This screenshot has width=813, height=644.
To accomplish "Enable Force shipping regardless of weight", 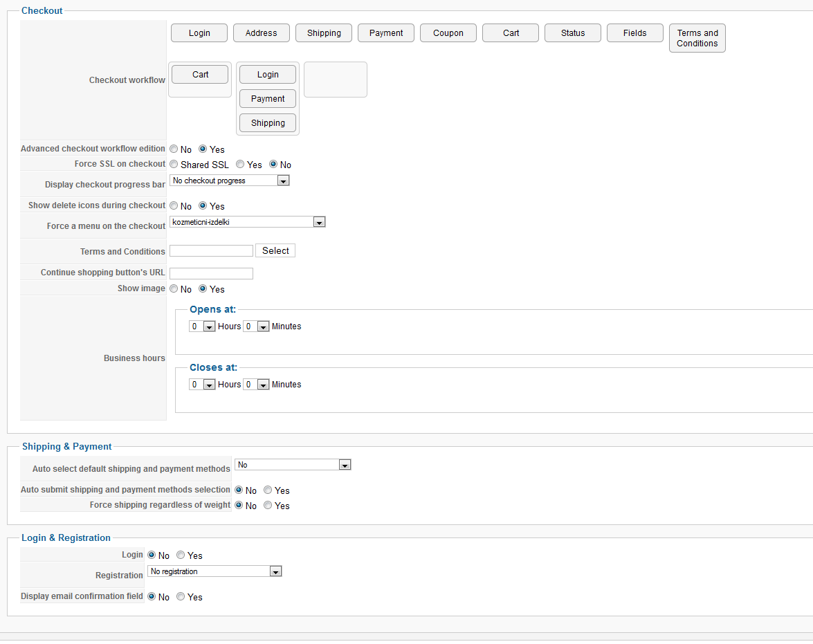I will click(x=268, y=506).
